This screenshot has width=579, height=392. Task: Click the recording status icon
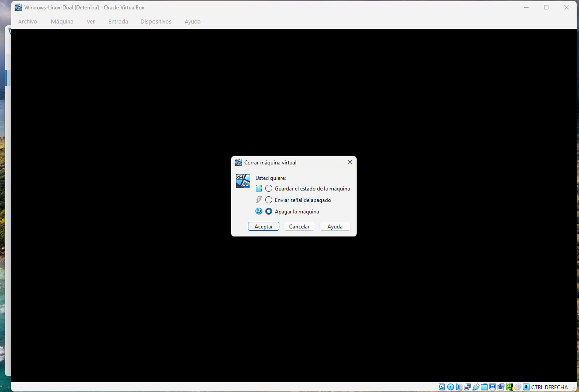[501, 387]
